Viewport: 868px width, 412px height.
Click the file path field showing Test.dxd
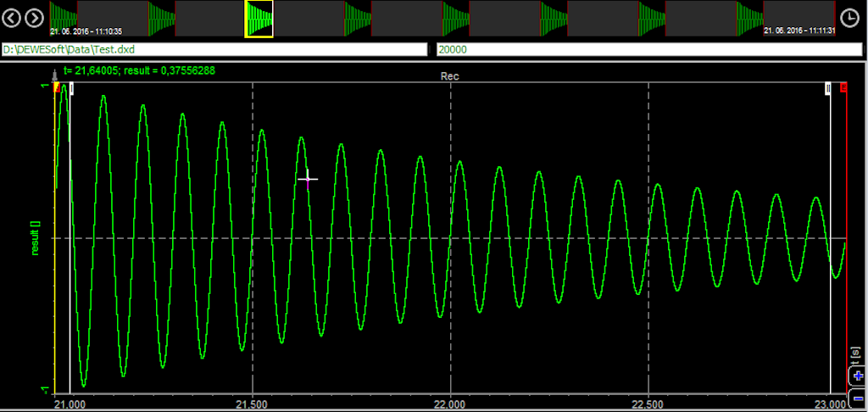coord(214,50)
